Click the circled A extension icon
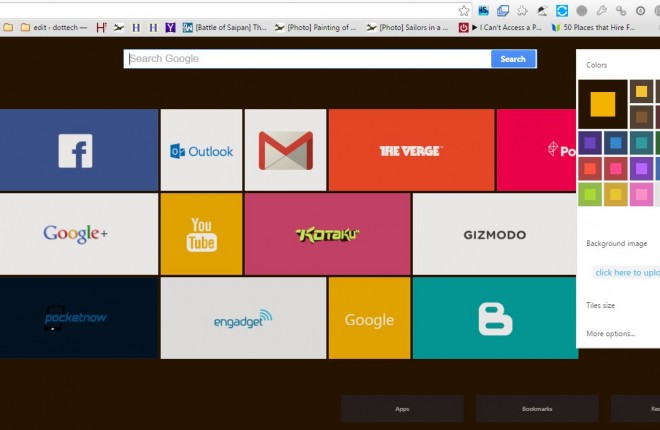This screenshot has width=660, height=430. coord(641,11)
